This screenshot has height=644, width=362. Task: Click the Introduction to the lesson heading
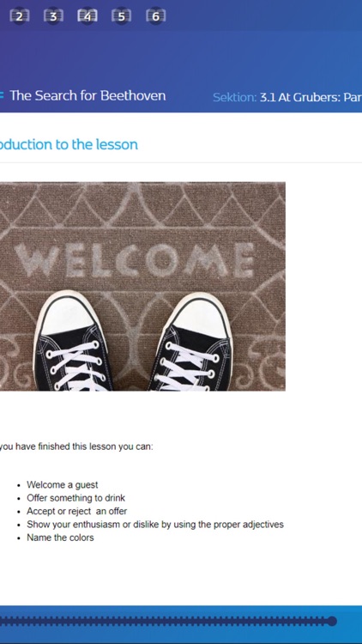coord(69,144)
